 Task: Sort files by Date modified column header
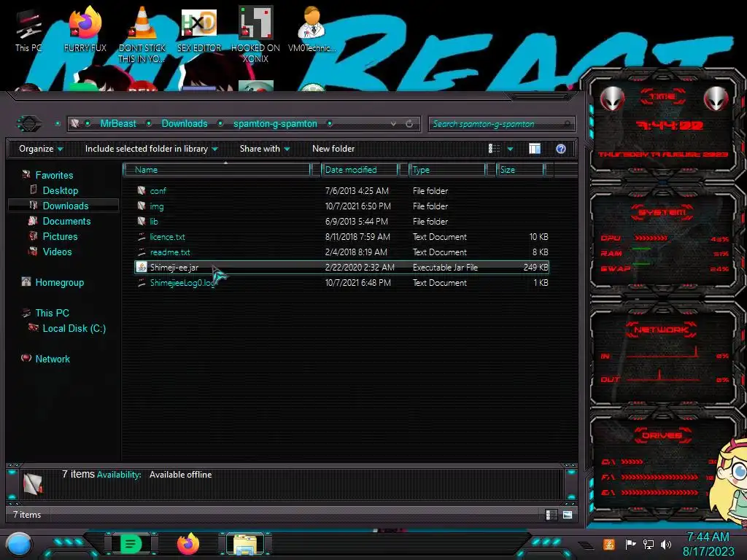coord(360,170)
